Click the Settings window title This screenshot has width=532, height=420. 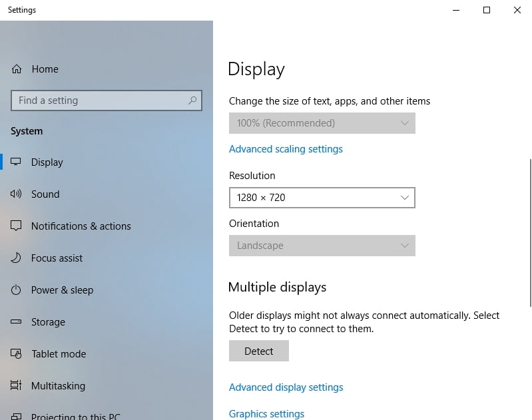[22, 10]
